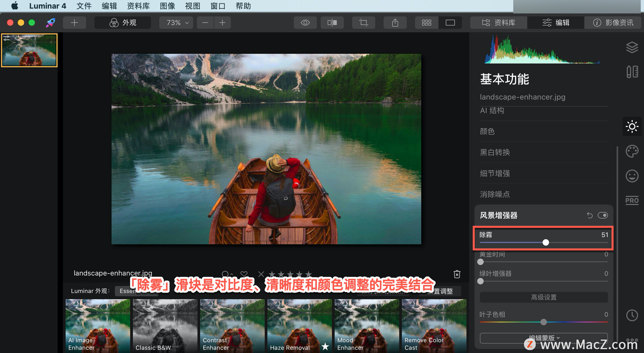
Task: Open the 编辑 edit tab
Action: [x=556, y=22]
